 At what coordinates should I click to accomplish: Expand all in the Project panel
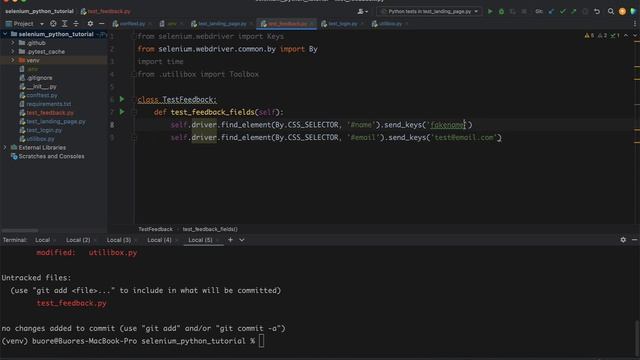pos(64,24)
